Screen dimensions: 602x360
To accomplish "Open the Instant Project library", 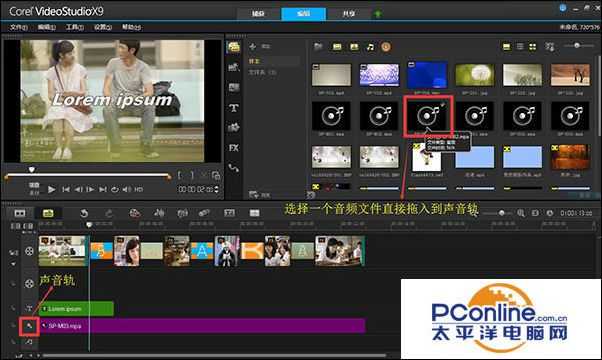I will point(233,67).
